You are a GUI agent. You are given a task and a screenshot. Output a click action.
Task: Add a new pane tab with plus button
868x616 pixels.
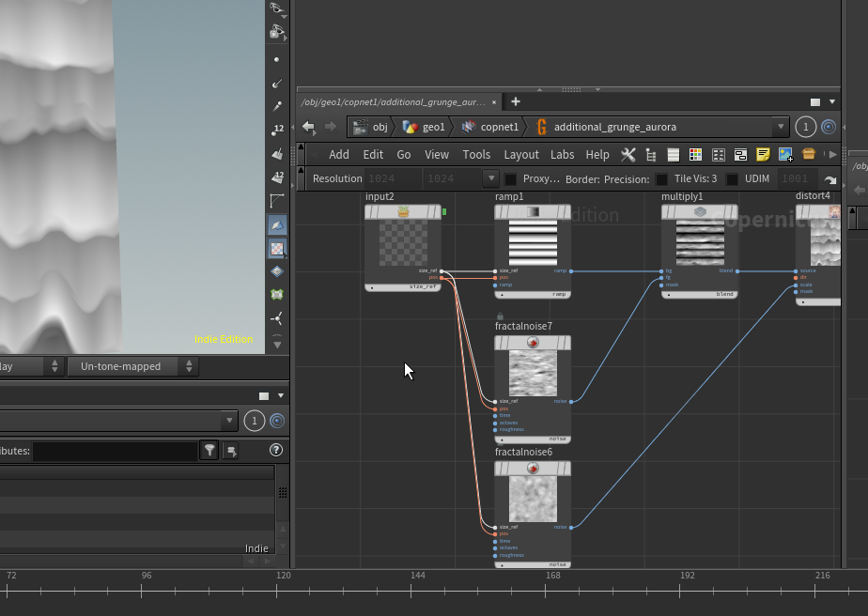click(515, 101)
